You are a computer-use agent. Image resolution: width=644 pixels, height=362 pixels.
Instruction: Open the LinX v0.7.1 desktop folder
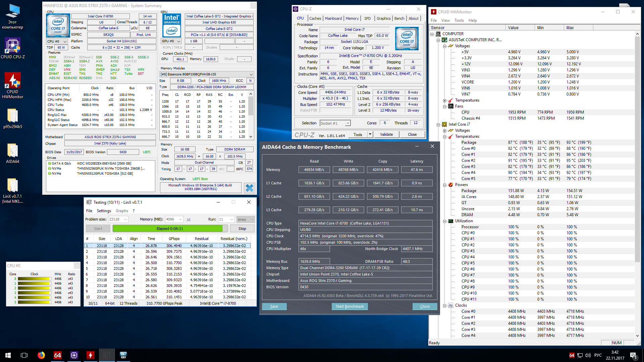pos(12,186)
